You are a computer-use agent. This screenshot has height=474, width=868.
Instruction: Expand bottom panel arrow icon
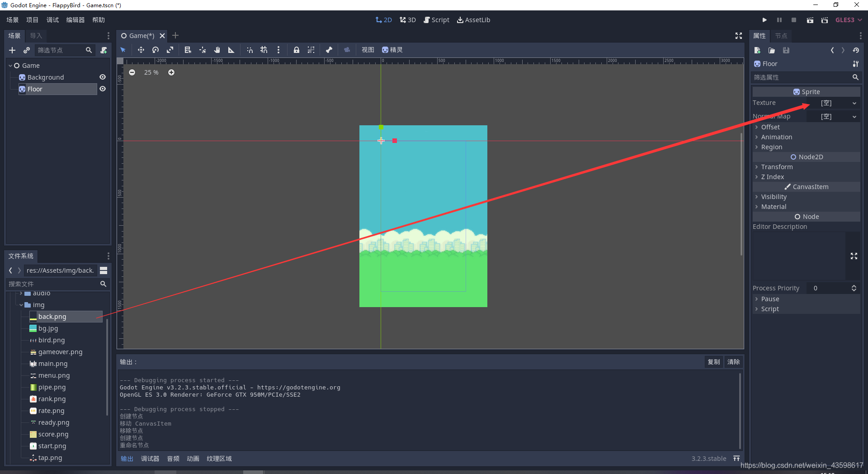point(736,459)
